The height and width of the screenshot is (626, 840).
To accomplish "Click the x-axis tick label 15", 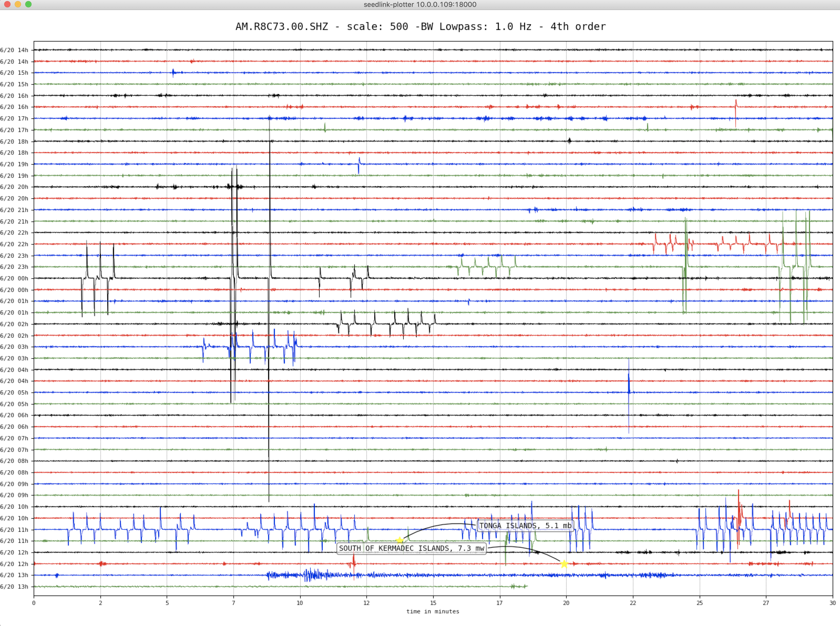I will pyautogui.click(x=433, y=603).
